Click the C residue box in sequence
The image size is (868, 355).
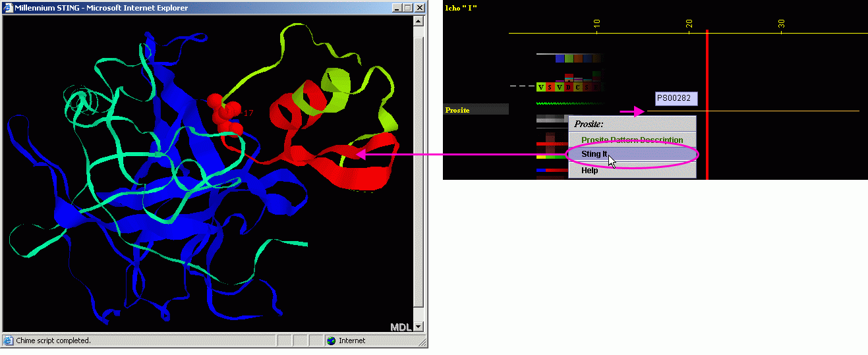tap(578, 87)
